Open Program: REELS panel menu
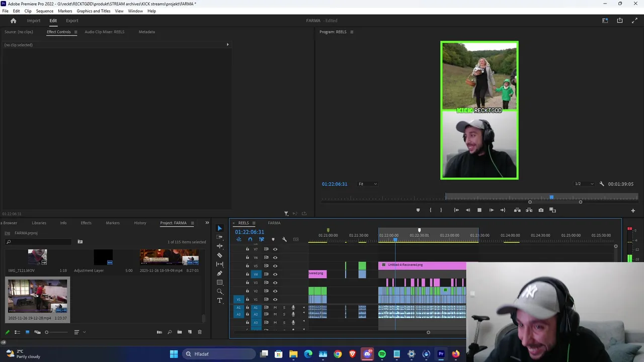This screenshot has height=362, width=644. coord(352,32)
